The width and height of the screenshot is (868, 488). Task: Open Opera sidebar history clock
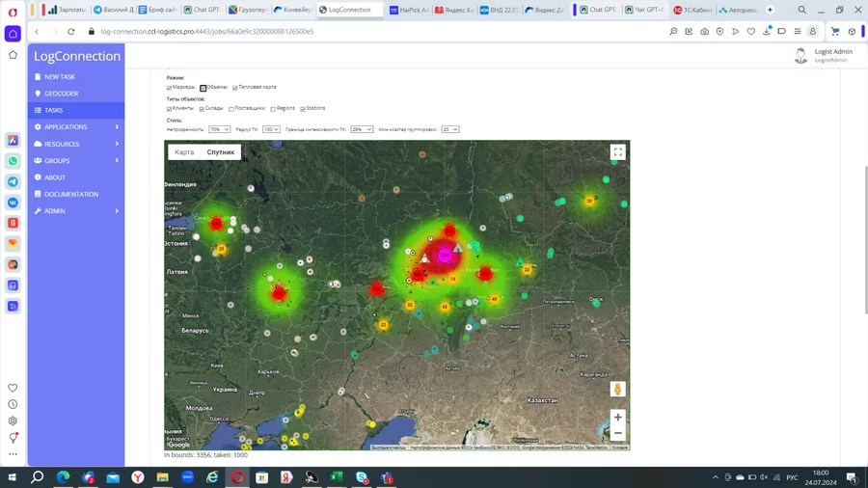coord(13,404)
